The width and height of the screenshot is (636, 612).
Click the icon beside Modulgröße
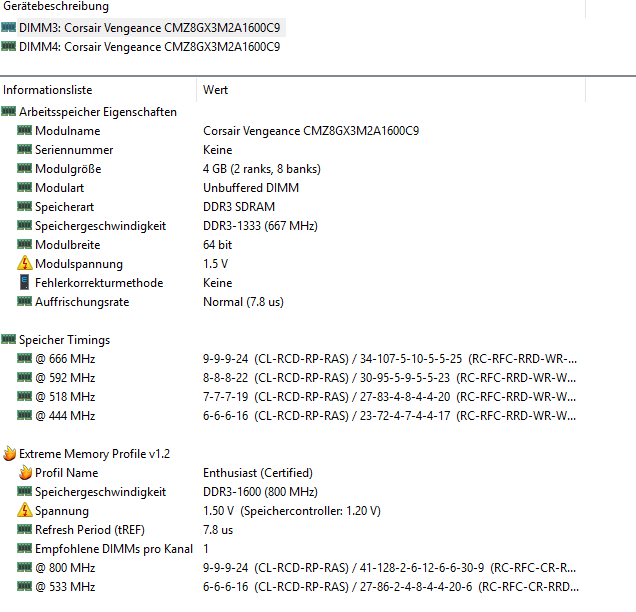[24, 168]
